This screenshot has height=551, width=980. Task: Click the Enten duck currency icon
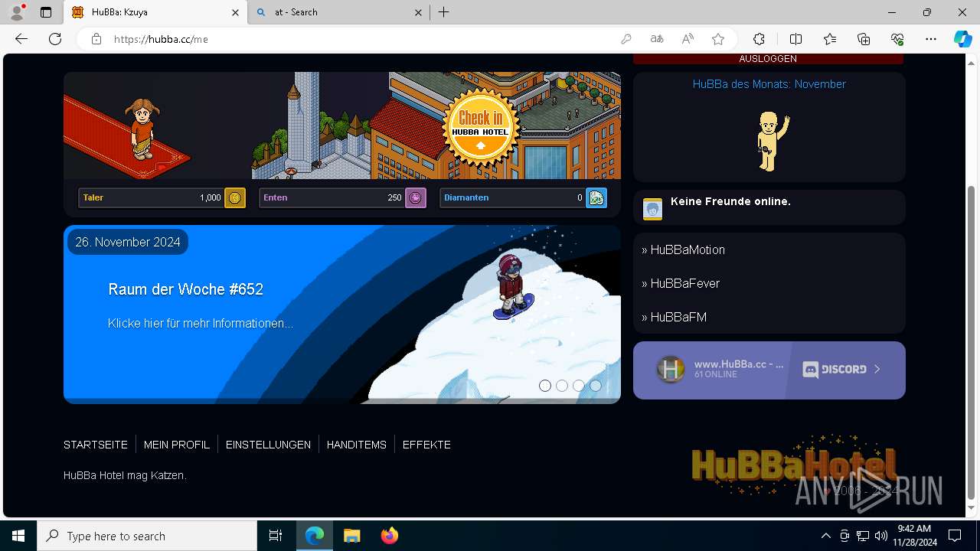[x=416, y=197]
